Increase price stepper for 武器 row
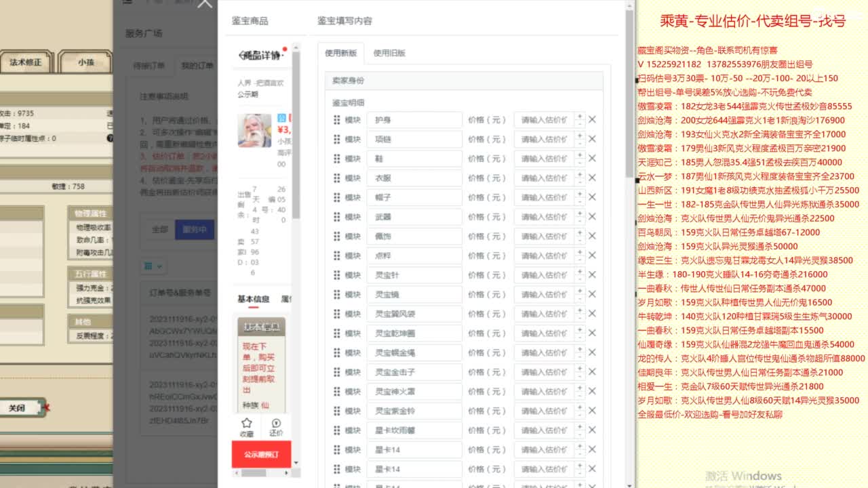 point(579,213)
